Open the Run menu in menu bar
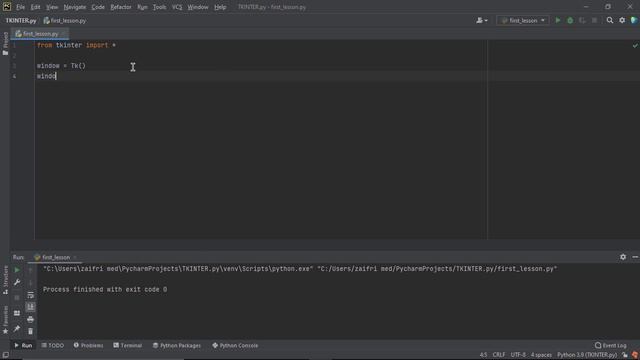The height and width of the screenshot is (360, 640). pos(142,7)
